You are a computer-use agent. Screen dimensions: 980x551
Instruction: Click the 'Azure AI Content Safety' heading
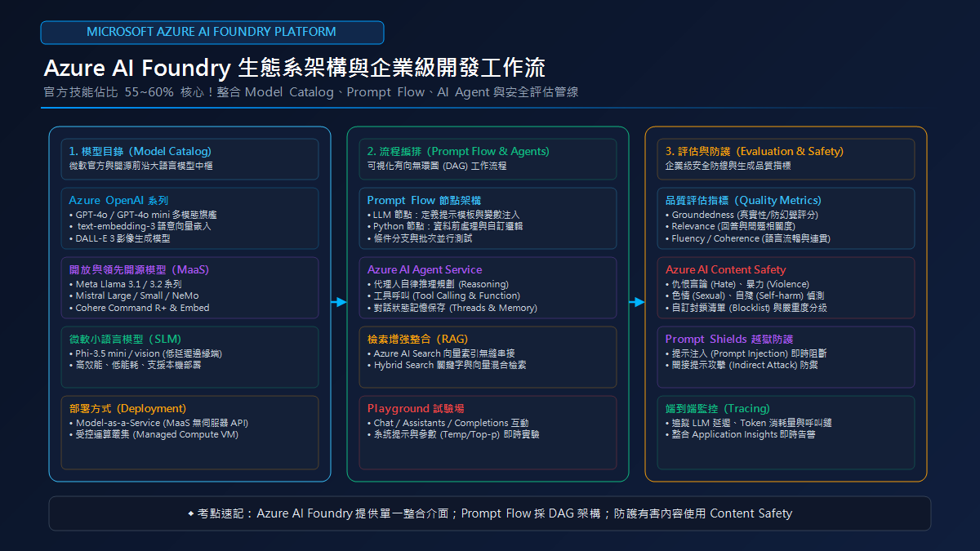(725, 269)
